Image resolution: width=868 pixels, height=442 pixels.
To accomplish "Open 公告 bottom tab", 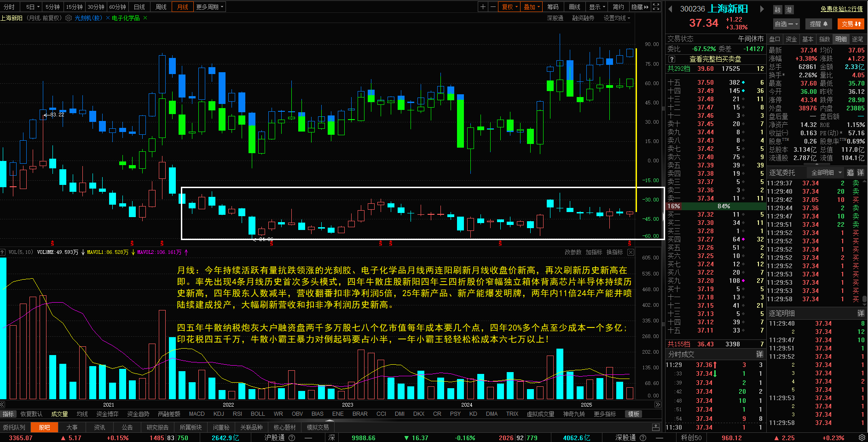I will click(x=127, y=427).
